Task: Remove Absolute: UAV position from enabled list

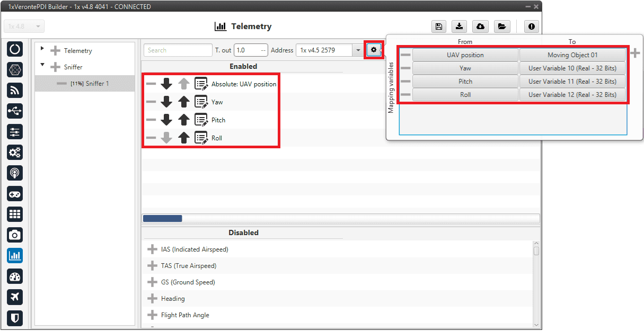Action: 151,84
